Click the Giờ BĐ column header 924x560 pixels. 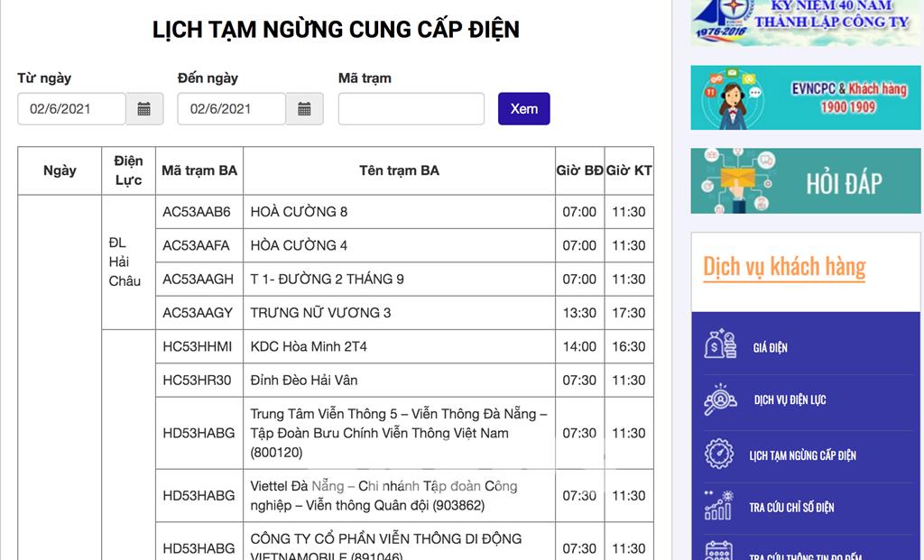pyautogui.click(x=580, y=170)
